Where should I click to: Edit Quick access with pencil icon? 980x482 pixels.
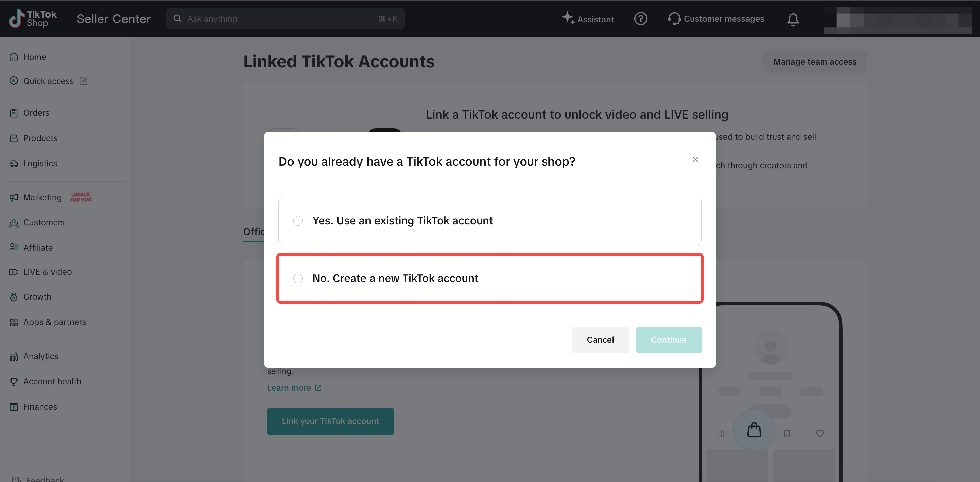click(84, 81)
